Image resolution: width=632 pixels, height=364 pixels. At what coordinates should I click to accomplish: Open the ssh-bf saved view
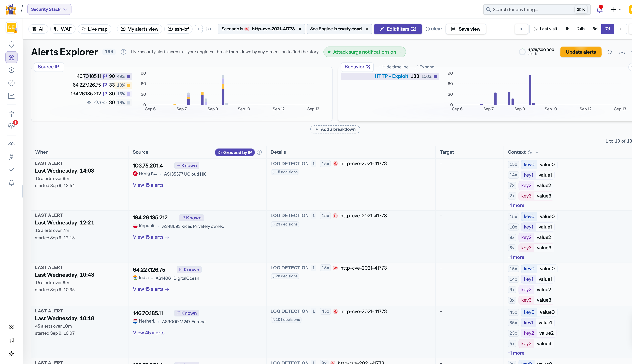coord(178,29)
